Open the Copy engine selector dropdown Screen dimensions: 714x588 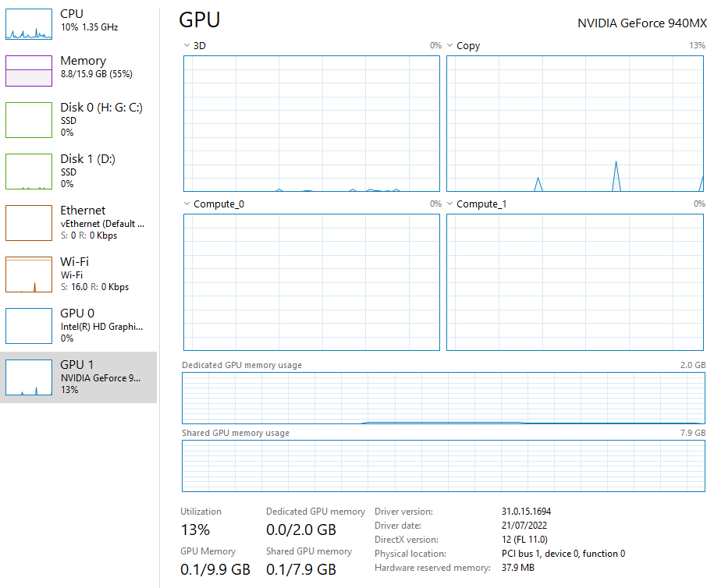449,45
